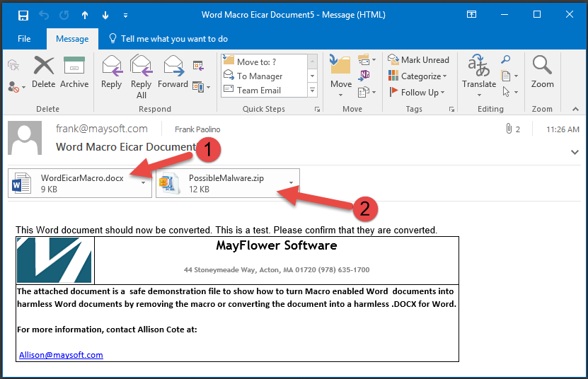Open the Related items dropdown
Viewport: 588px width, 379px height.
coord(509,76)
